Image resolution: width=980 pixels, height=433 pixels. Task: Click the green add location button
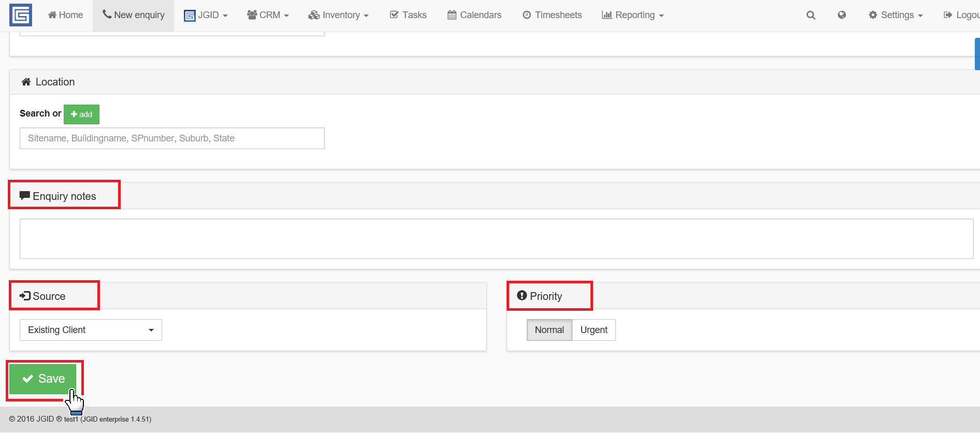(x=81, y=114)
